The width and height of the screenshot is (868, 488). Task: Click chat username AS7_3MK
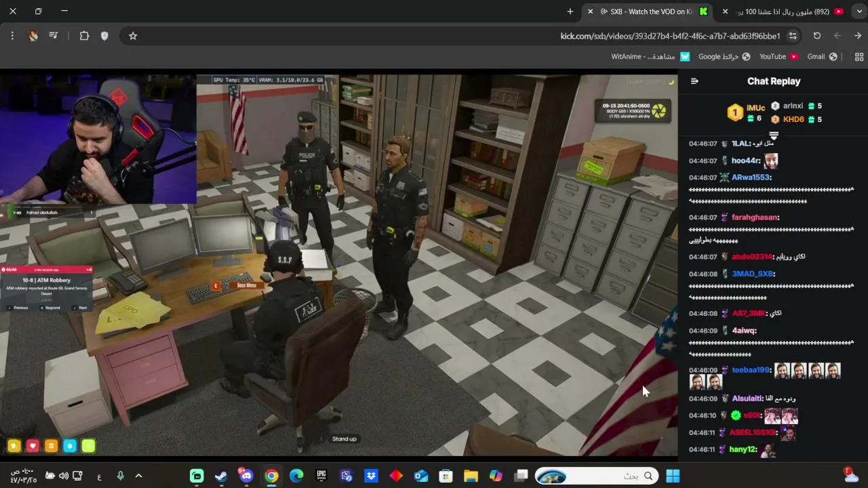point(749,313)
